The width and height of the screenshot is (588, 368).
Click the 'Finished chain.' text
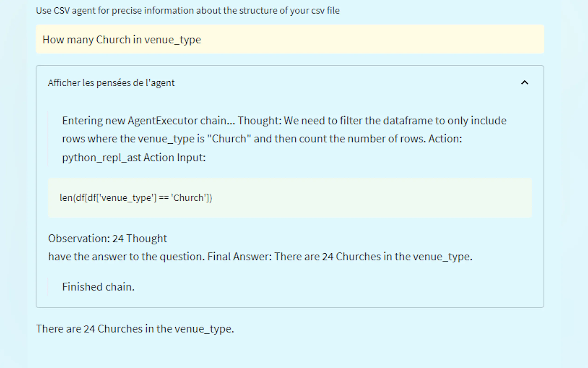98,287
